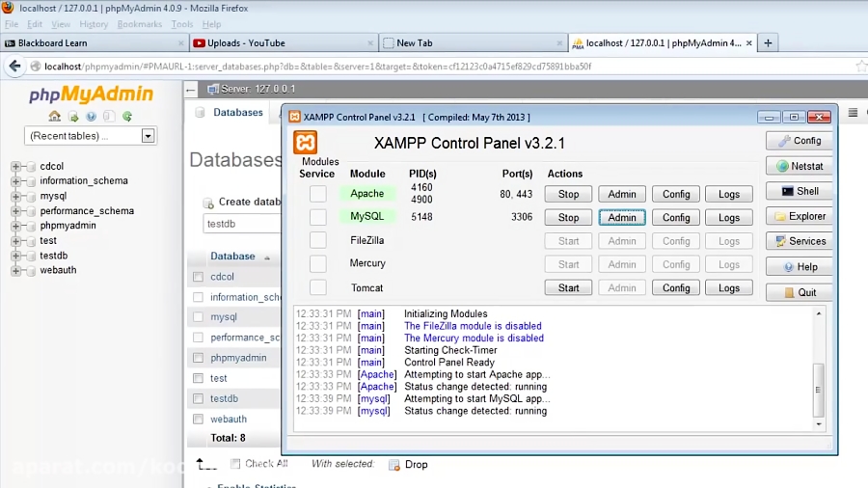
Task: Open the Recent tables dropdown
Action: (x=148, y=136)
